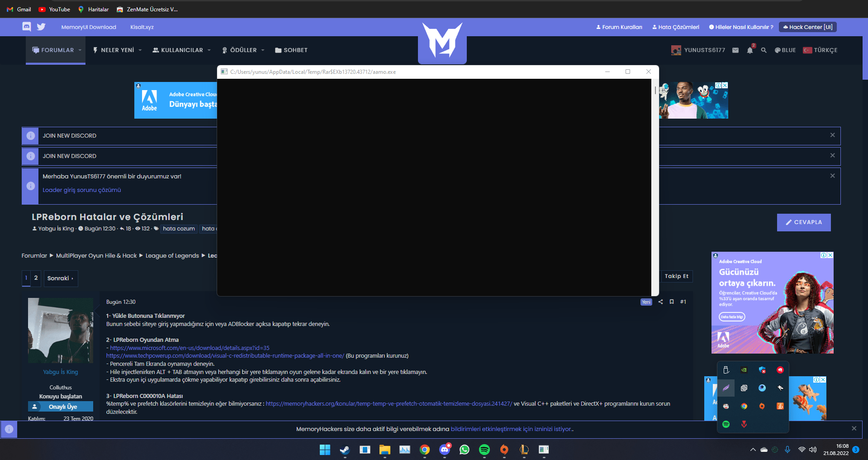Click the Spotify icon in tray overflow

[726, 424]
